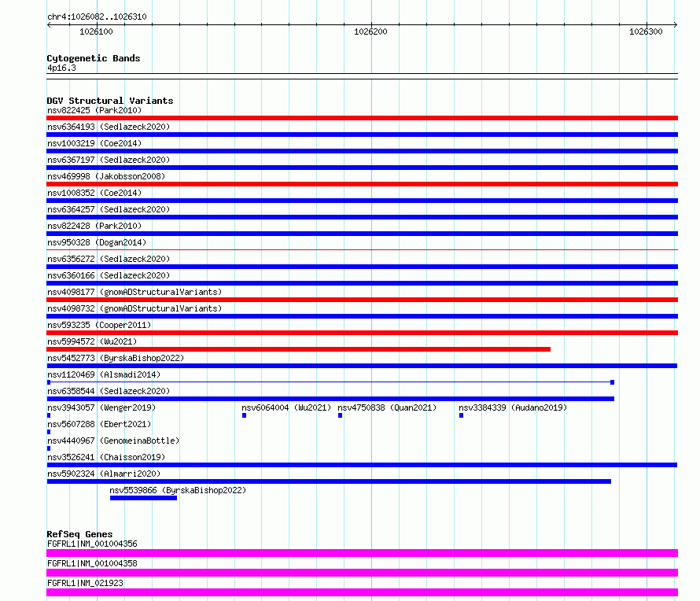
Task: Click the nsv6356272 (Sedlazeck2020) label
Action: tap(109, 259)
